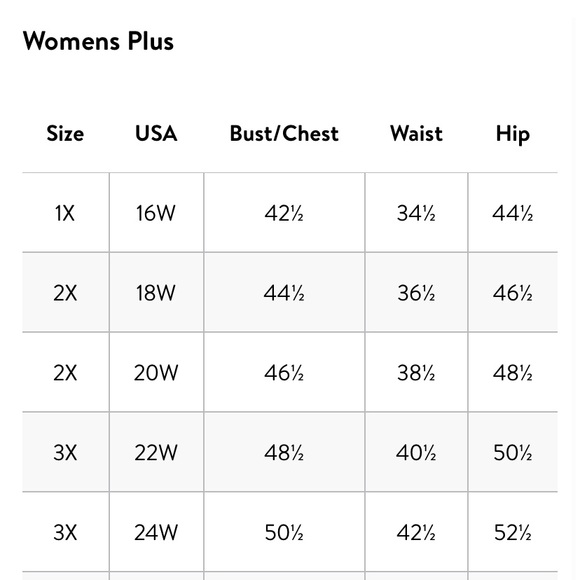
Task: Click the Waist column header
Action: click(x=416, y=134)
